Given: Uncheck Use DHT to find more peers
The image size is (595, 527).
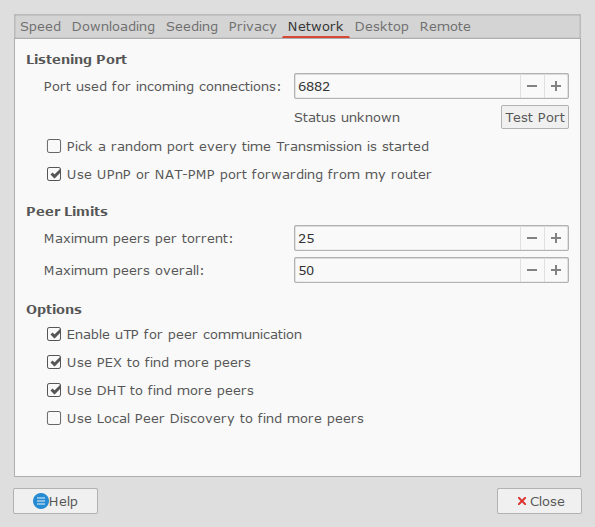Looking at the screenshot, I should 54,390.
